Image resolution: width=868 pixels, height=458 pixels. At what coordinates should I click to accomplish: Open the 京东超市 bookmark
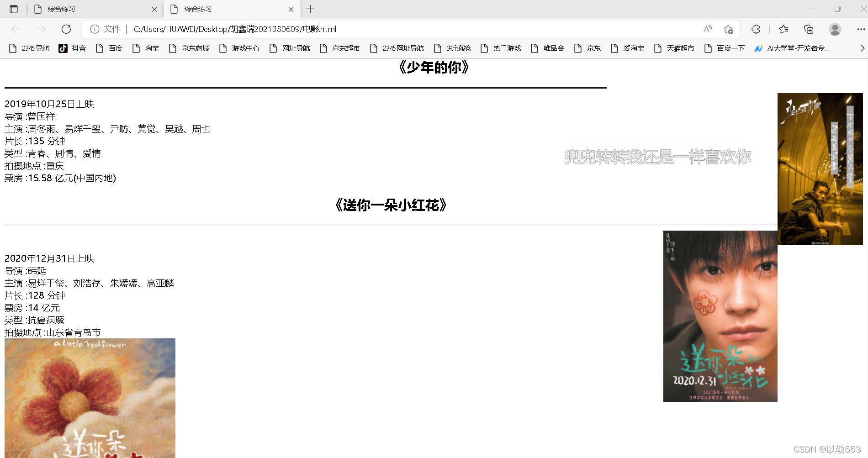pyautogui.click(x=339, y=48)
